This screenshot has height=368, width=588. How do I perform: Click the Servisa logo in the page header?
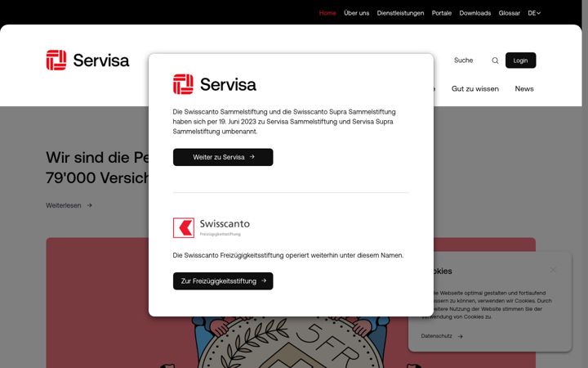87,60
